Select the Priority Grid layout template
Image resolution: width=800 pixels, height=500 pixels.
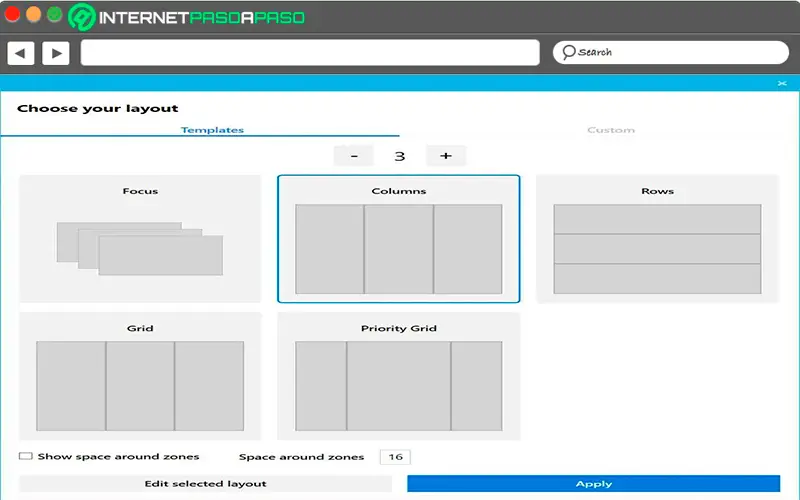pyautogui.click(x=398, y=376)
